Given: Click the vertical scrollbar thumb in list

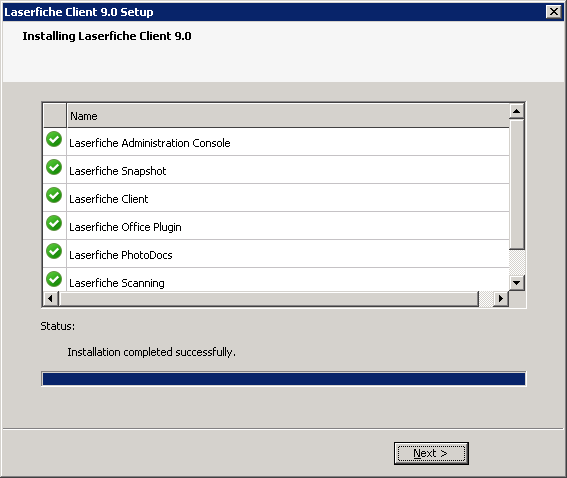Looking at the screenshot, I should click(516, 184).
